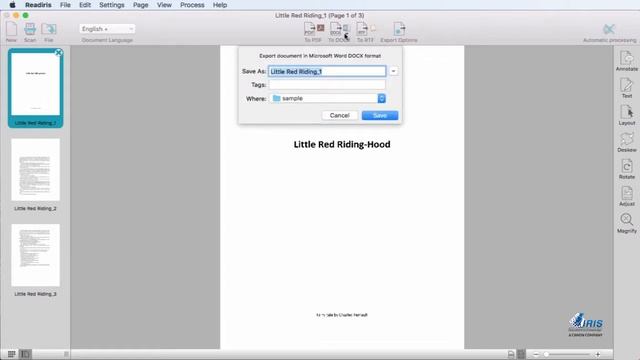Viewport: 640px width, 360px height.
Task: Click the Scan toolbar icon
Action: click(x=30, y=29)
